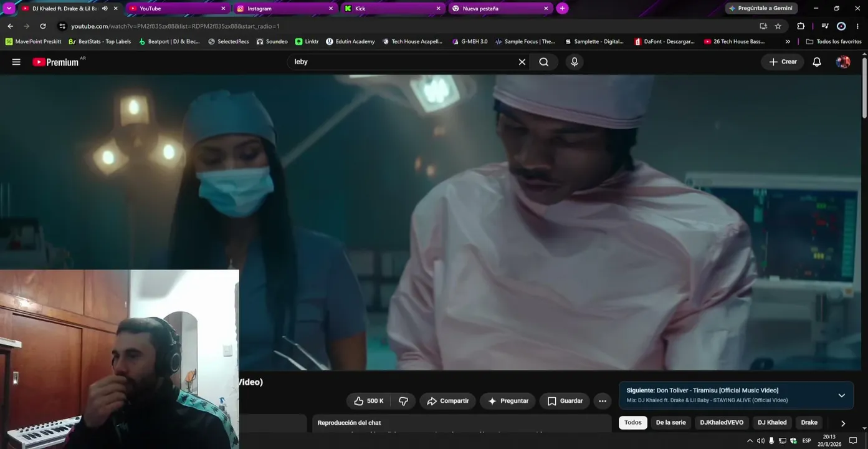868x449 pixels.
Task: Open Samplette bookmark
Action: 594,42
